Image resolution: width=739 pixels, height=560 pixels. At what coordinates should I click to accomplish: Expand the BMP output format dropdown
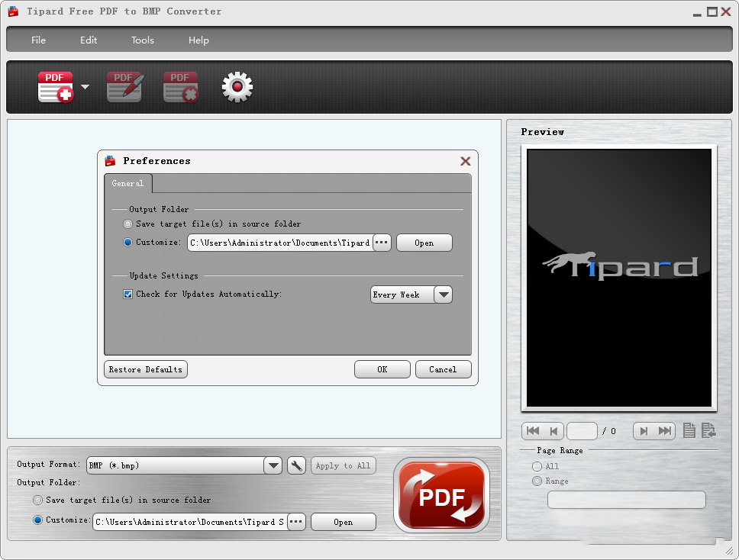[x=273, y=465]
